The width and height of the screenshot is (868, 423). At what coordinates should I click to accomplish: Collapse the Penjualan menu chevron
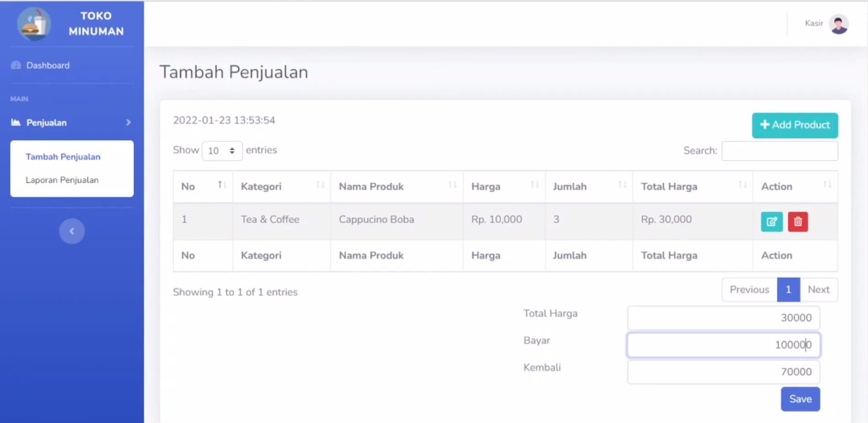click(129, 122)
